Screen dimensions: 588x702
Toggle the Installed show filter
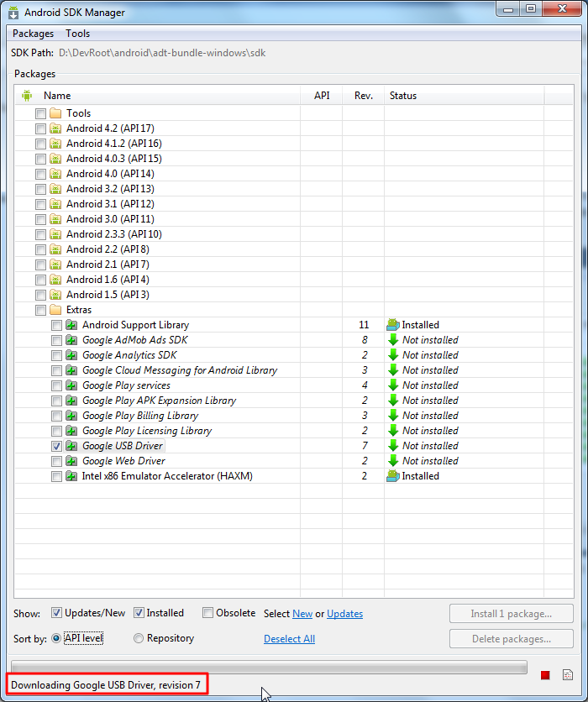click(139, 612)
